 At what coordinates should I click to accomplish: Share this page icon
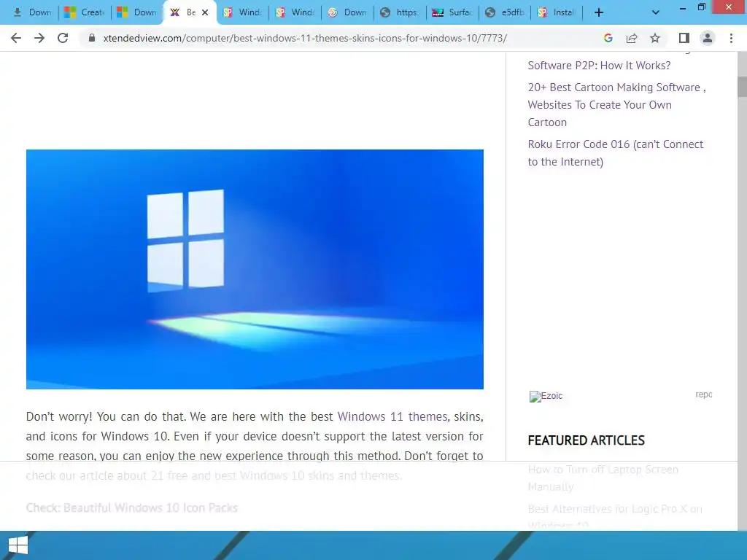pyautogui.click(x=632, y=38)
